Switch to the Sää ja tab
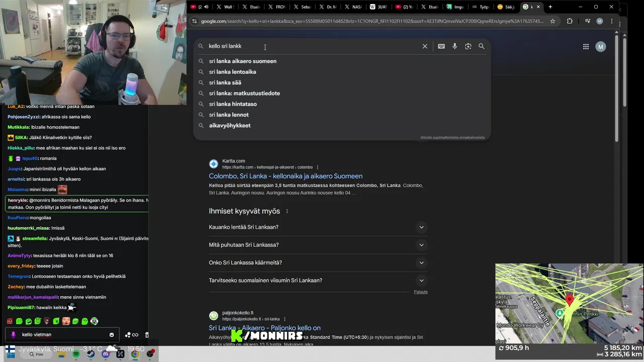The height and width of the screenshot is (362, 644). 506,7
